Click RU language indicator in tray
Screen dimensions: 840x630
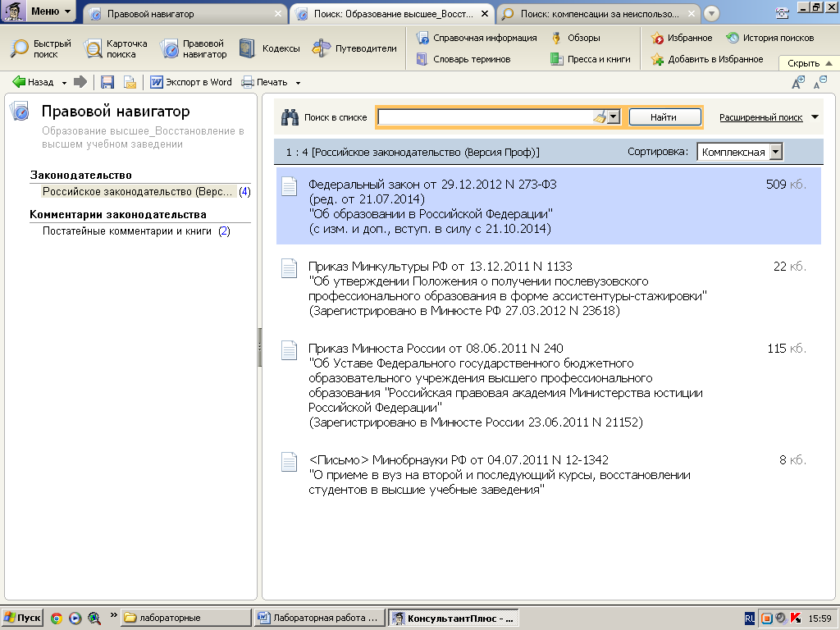tap(750, 619)
